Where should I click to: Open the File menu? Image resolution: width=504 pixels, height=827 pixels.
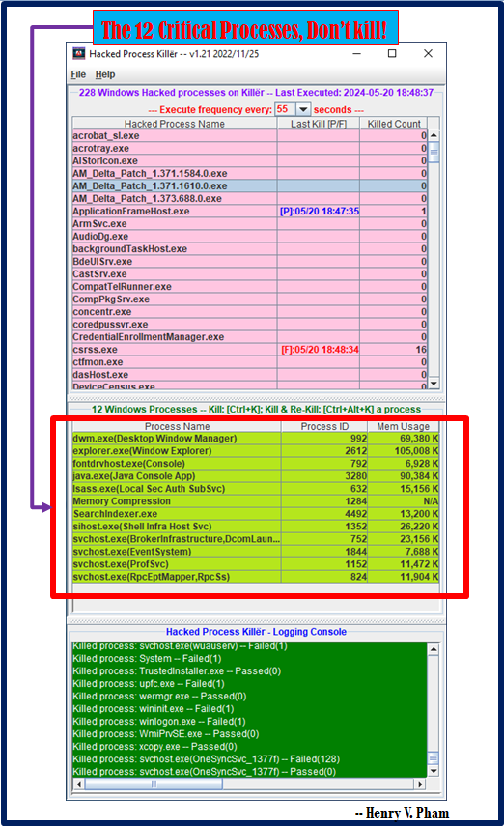pyautogui.click(x=78, y=74)
